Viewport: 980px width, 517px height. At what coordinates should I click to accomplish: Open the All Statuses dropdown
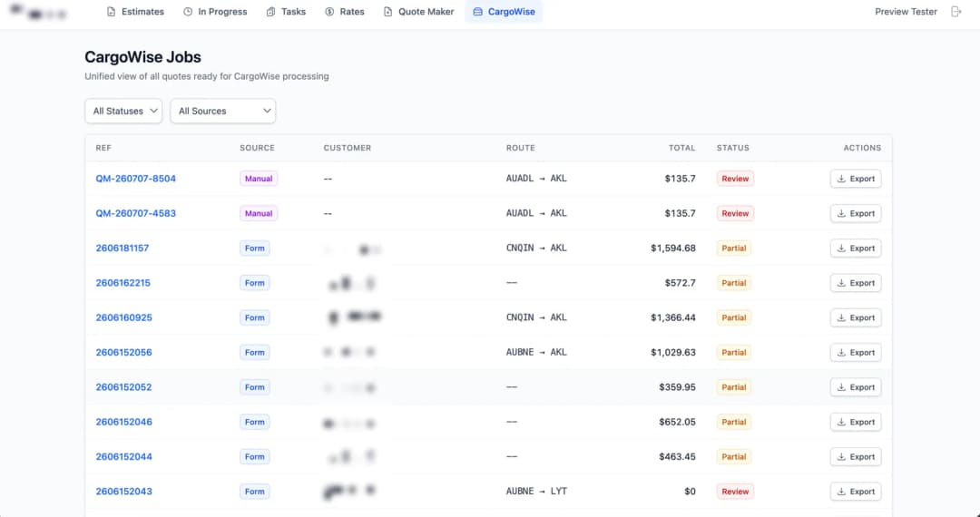pos(123,112)
